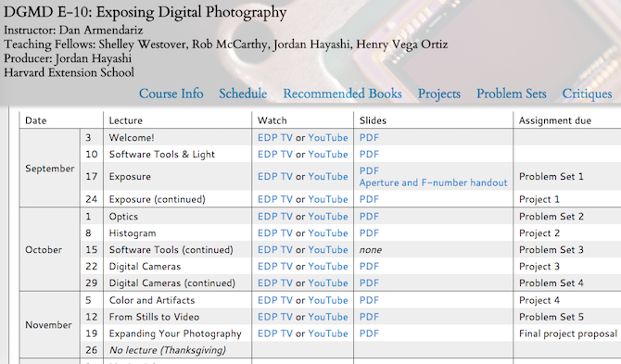Image resolution: width=621 pixels, height=364 pixels.
Task: Watch Optics lecture on YouTube
Action: tap(328, 217)
